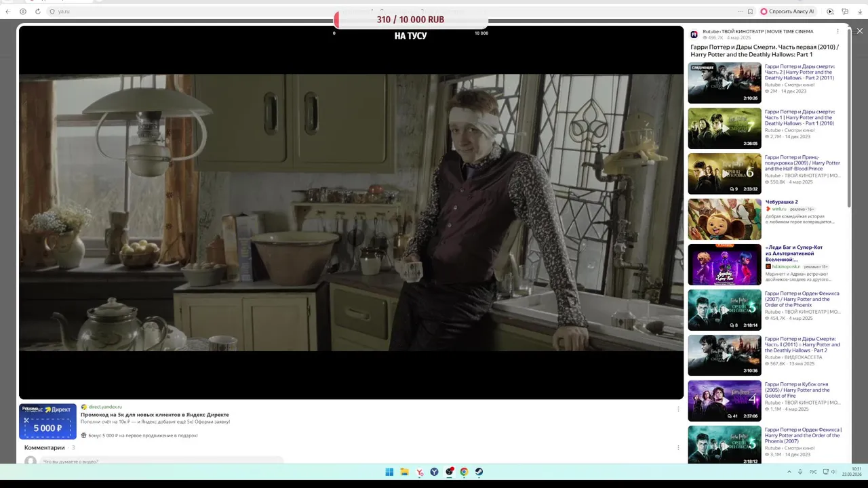The height and width of the screenshot is (488, 868).
Task: Open Order of the Phoenix (2007) title, 454,7K views
Action: (802, 299)
